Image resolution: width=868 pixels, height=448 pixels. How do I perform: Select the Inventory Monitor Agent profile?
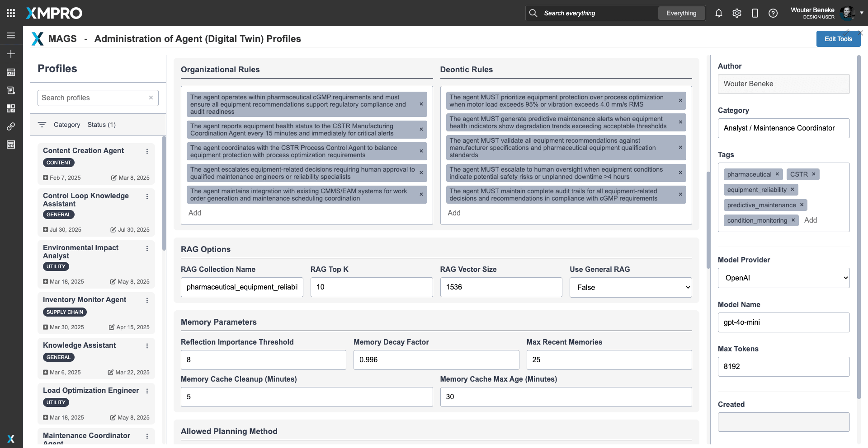(85, 300)
